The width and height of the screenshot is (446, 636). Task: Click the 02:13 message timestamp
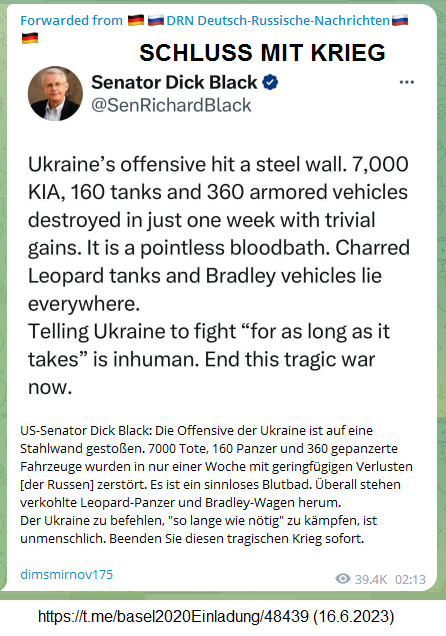(410, 579)
